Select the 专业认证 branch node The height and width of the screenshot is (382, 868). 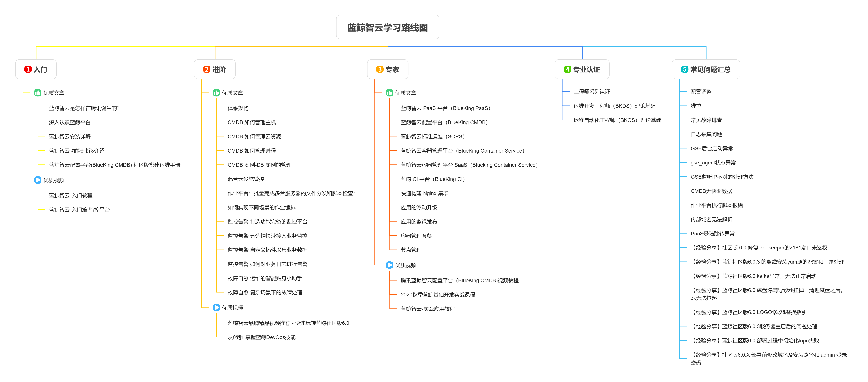pos(582,69)
